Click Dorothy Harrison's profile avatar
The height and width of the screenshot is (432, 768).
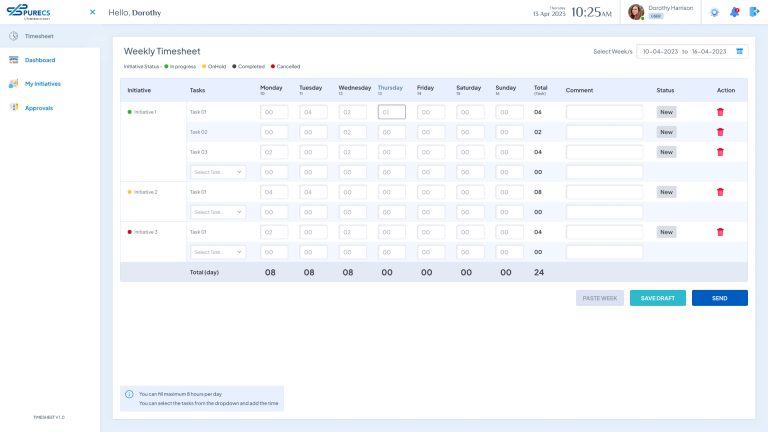(636, 12)
